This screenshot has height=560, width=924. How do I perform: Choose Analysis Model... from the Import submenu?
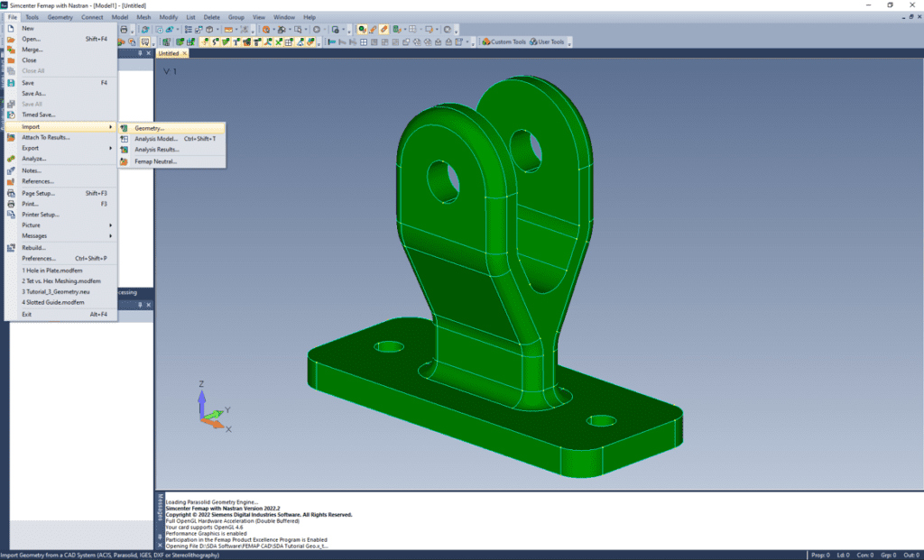171,139
